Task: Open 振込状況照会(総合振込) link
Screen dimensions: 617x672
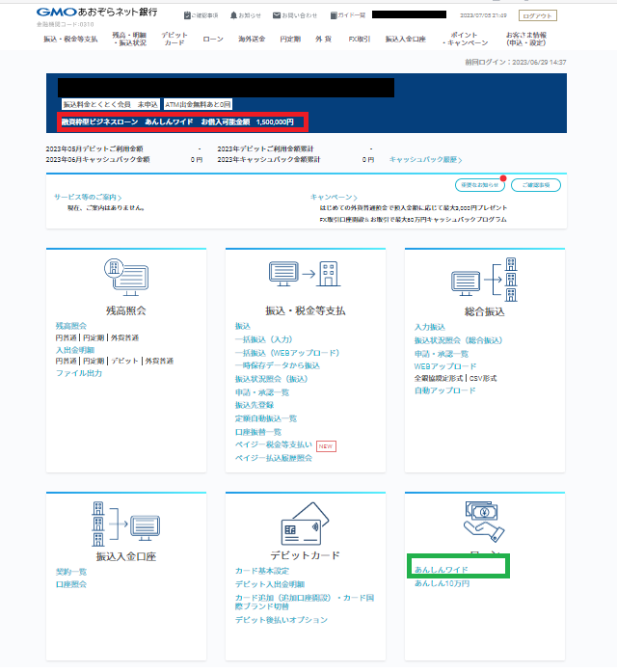Action: tap(458, 340)
